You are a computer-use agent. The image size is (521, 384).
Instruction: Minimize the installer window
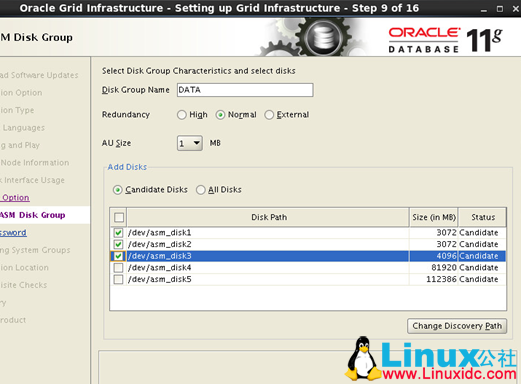coord(484,9)
